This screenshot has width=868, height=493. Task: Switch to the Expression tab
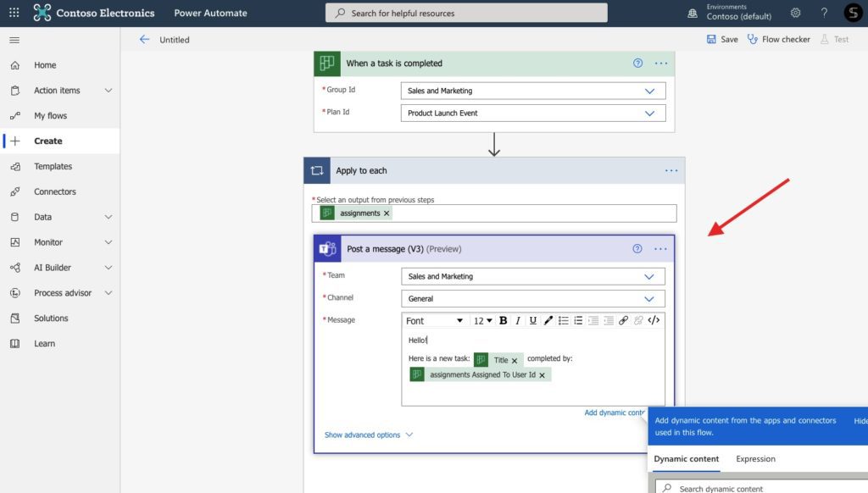pyautogui.click(x=755, y=459)
